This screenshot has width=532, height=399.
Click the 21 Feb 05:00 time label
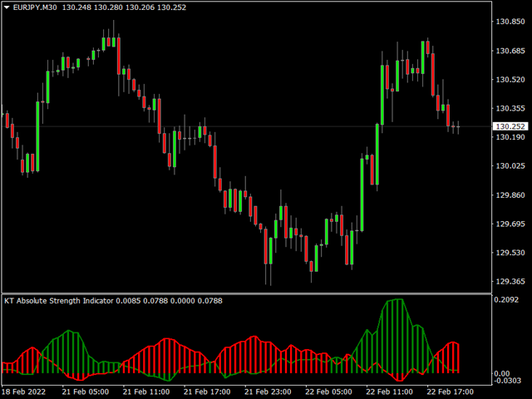coord(86,392)
